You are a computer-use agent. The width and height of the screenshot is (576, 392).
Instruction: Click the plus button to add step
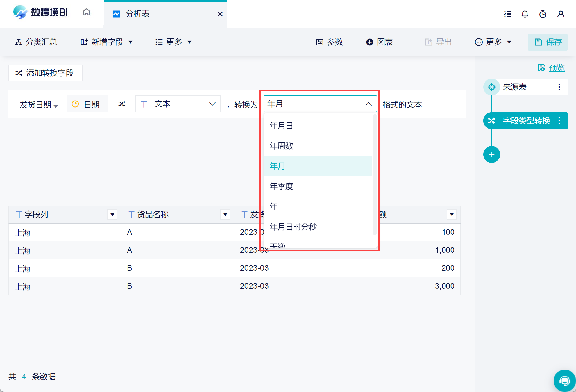pyautogui.click(x=491, y=154)
